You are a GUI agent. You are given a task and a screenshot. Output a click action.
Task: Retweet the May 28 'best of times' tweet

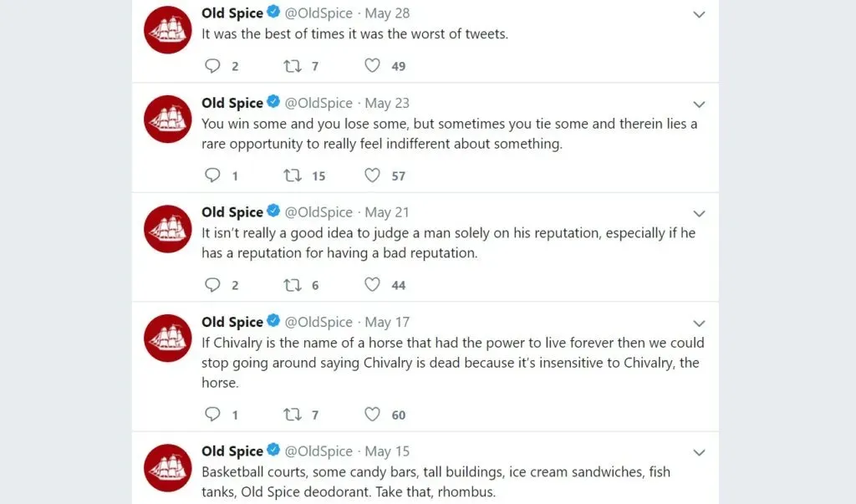(293, 66)
